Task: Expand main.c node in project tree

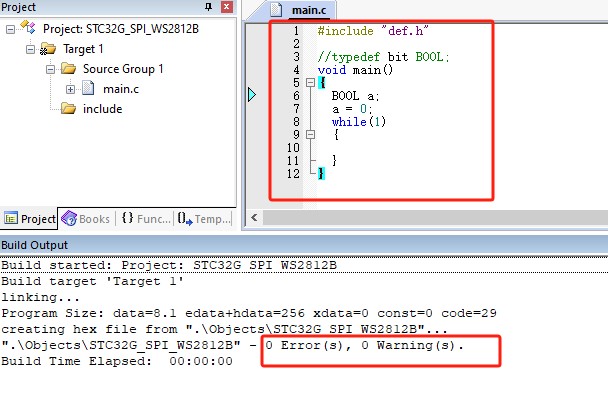Action: click(70, 90)
